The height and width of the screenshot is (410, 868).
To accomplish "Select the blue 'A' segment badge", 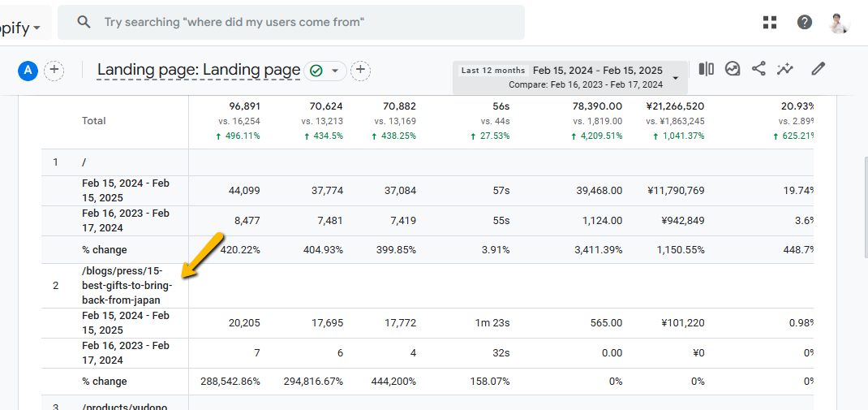I will pos(28,71).
